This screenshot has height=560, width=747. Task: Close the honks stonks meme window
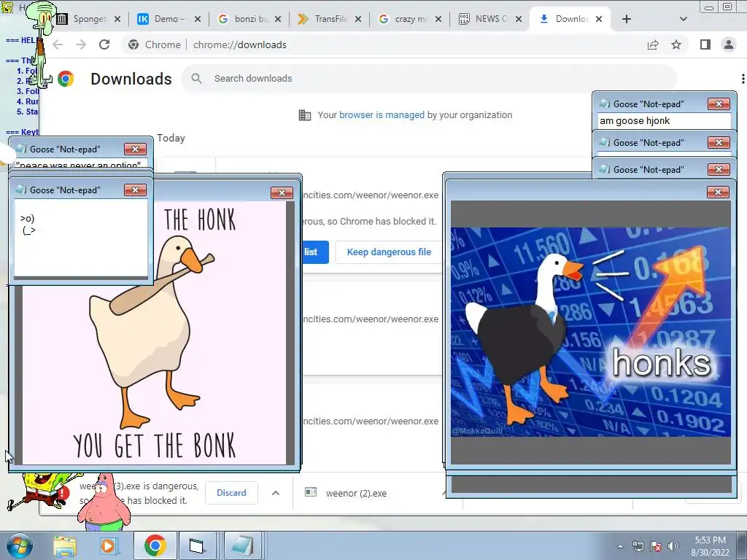point(719,192)
